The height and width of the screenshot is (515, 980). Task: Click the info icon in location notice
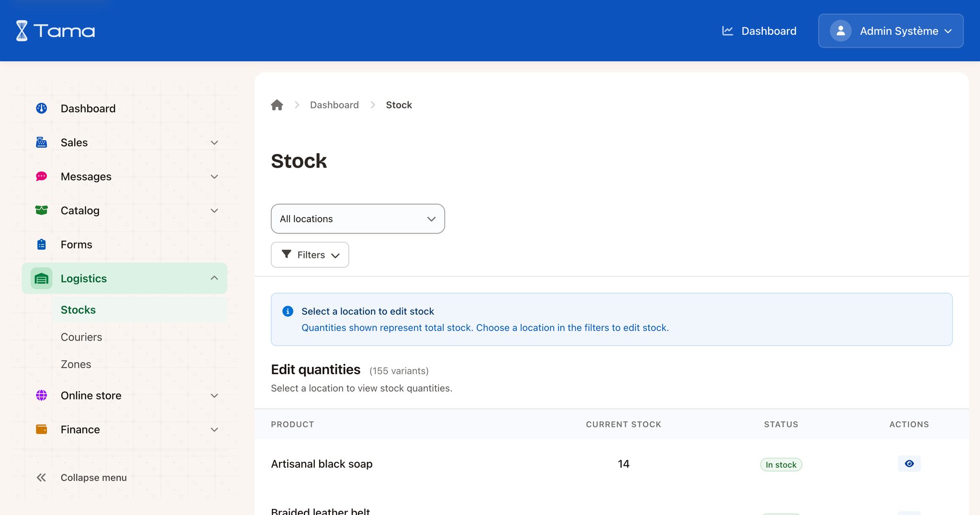[288, 311]
